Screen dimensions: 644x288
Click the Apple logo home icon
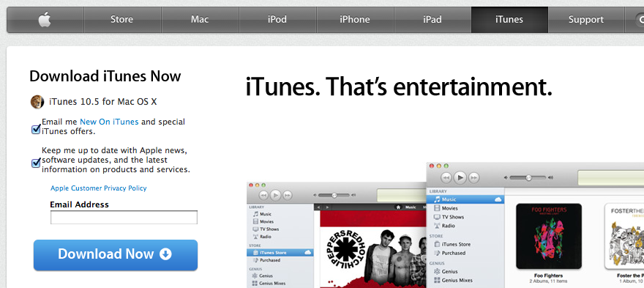point(45,19)
